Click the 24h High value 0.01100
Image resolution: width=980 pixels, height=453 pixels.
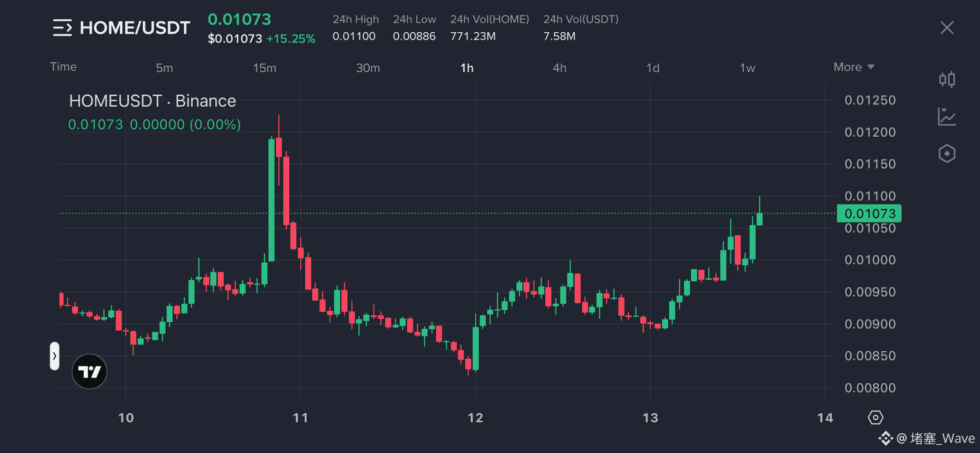point(354,36)
